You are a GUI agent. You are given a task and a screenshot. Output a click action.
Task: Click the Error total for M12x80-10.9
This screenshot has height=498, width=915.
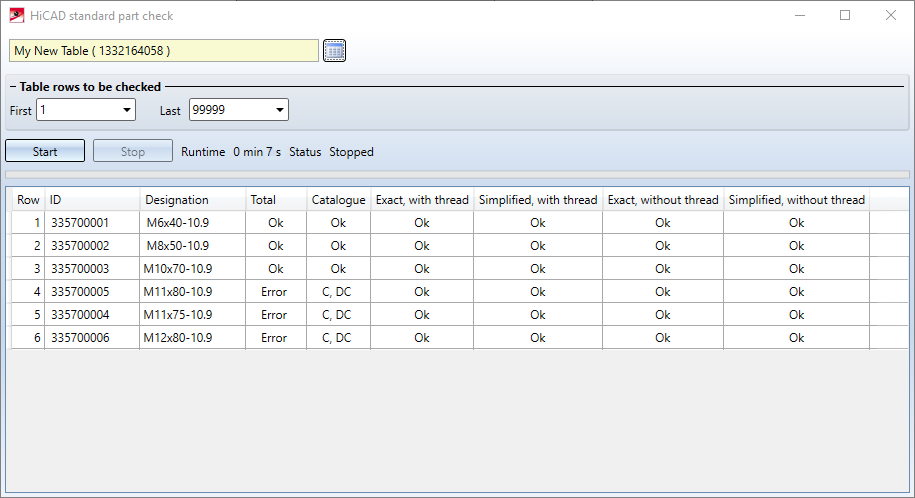[274, 337]
